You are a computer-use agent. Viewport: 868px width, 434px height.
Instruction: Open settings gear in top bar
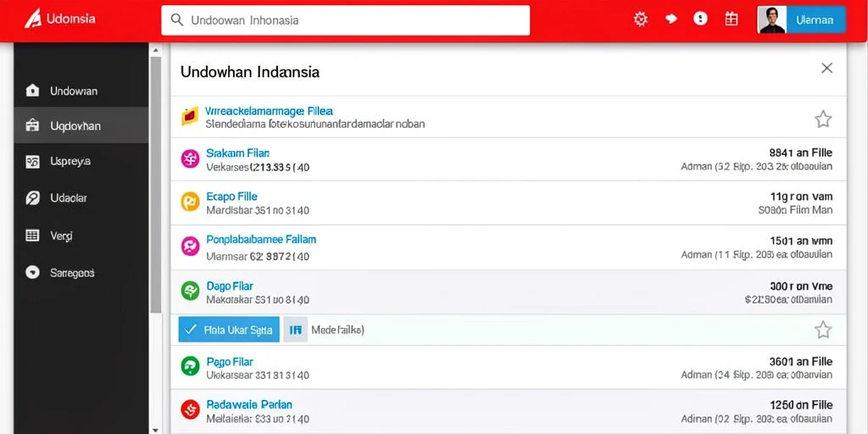[x=641, y=19]
